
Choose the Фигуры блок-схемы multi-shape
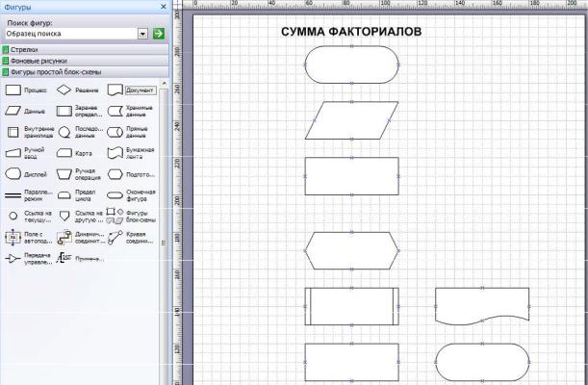(131, 217)
